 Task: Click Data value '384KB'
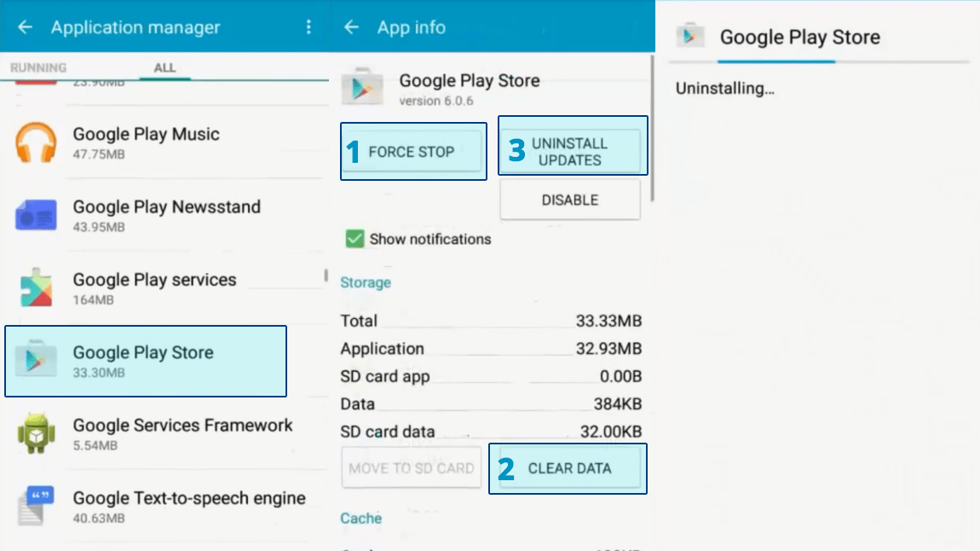618,403
